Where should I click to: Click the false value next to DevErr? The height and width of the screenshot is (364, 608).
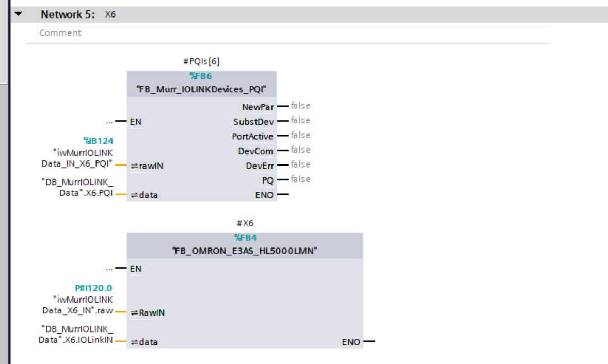pos(300,164)
